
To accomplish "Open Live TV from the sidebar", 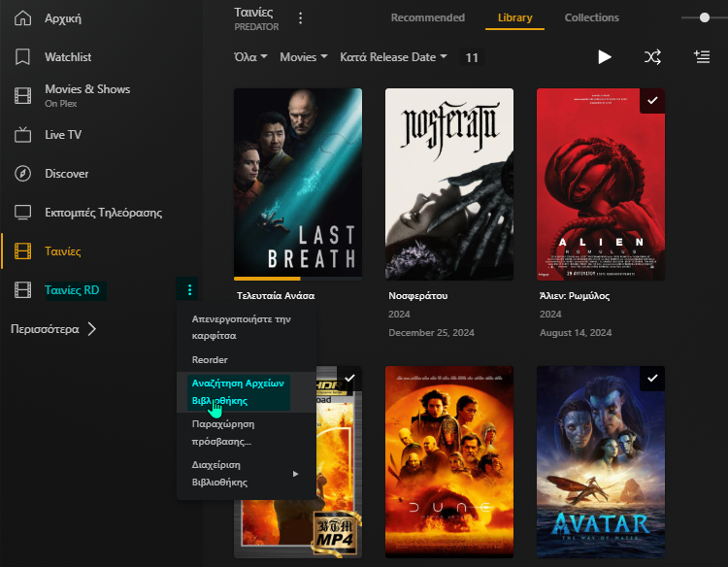I will point(63,135).
